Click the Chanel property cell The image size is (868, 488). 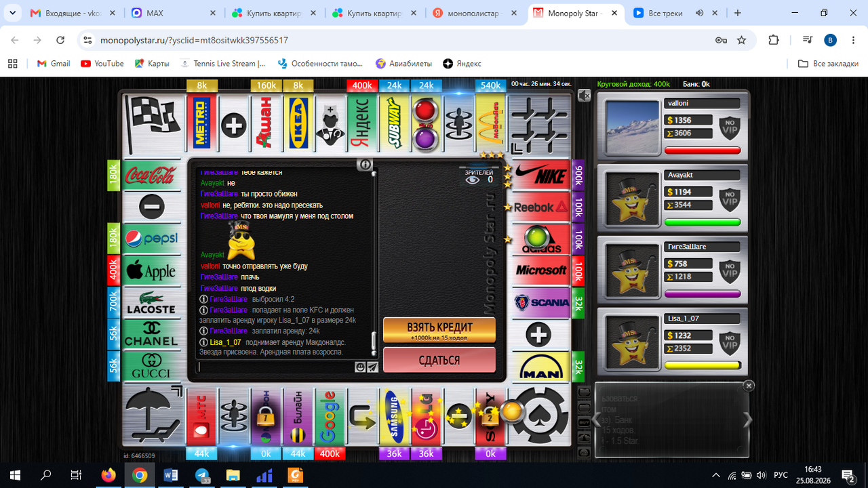pos(151,335)
